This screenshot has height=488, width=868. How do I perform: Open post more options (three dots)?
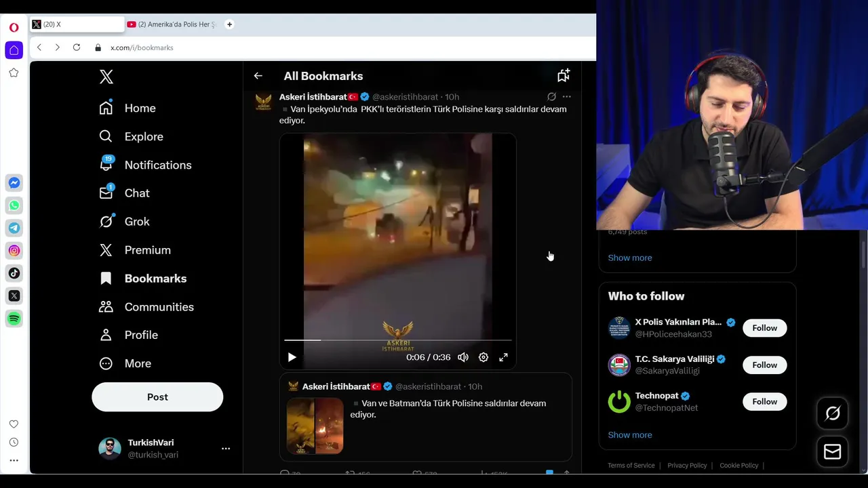click(567, 97)
